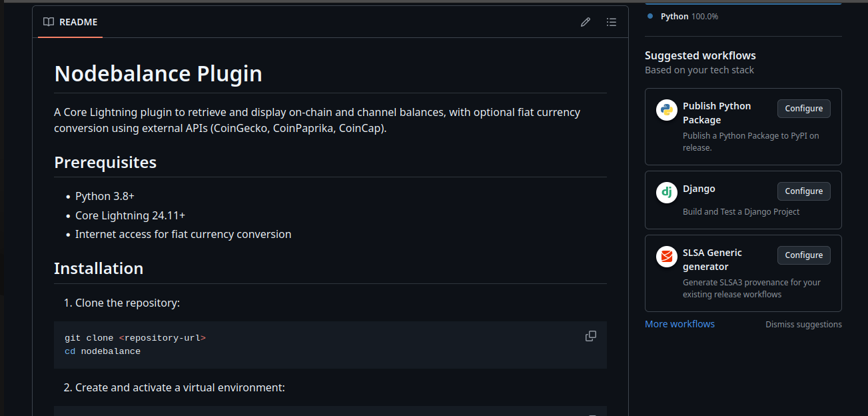Open the More workflows link
The height and width of the screenshot is (416, 868).
click(x=679, y=324)
